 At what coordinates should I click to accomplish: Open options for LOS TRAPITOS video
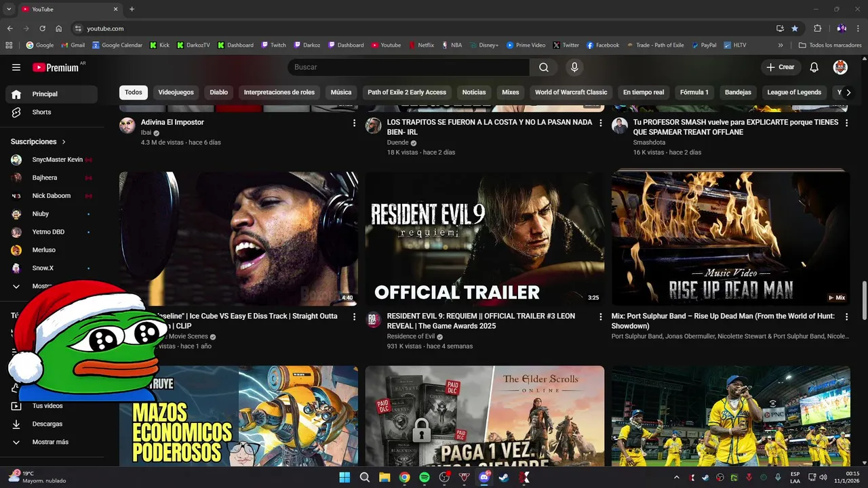600,123
